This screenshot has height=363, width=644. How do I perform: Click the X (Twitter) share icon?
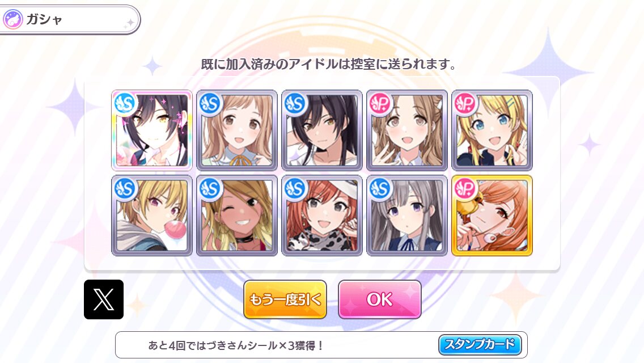[x=104, y=299]
